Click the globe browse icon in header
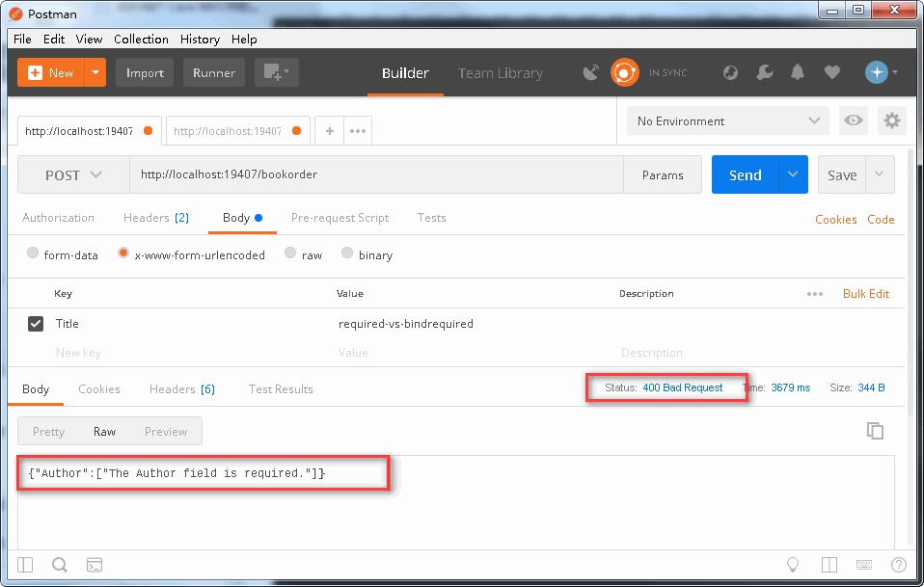The width and height of the screenshot is (924, 587). coord(731,72)
